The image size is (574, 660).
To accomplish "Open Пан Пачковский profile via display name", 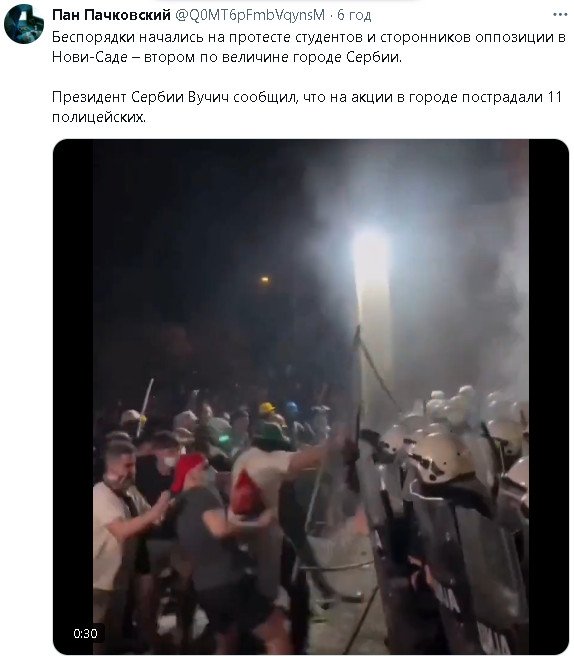I will (111, 15).
